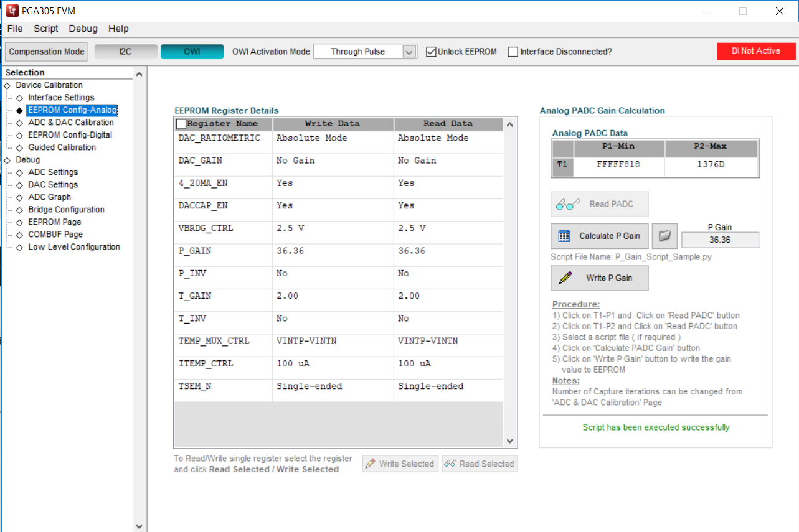Click scroll-down arrow of EEPROM register table
Screen dimensions: 799x532
coord(509,441)
